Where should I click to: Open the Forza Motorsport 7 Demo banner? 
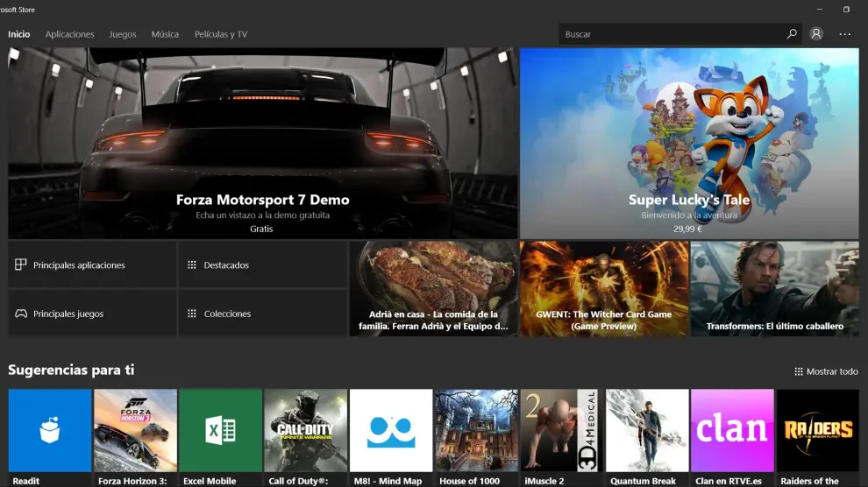coord(261,144)
